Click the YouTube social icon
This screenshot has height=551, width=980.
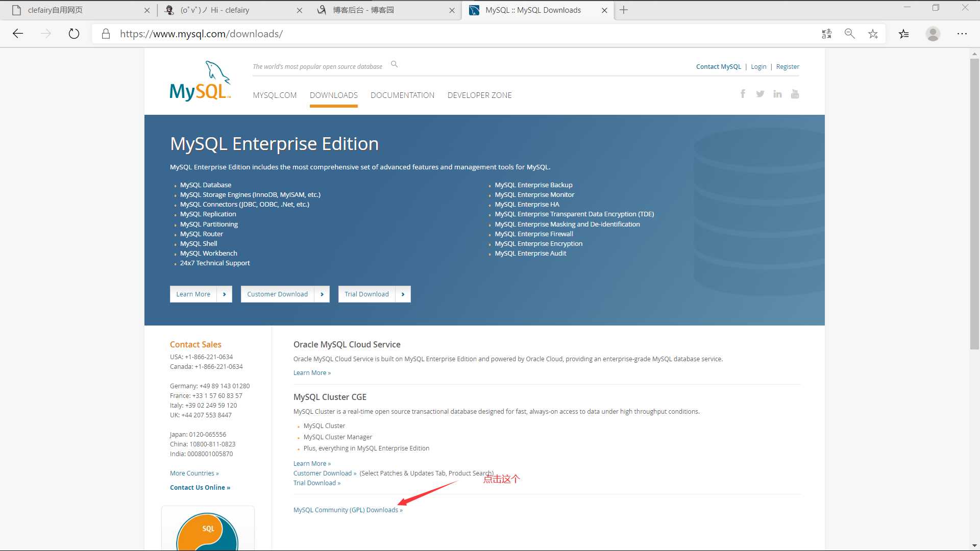[794, 94]
